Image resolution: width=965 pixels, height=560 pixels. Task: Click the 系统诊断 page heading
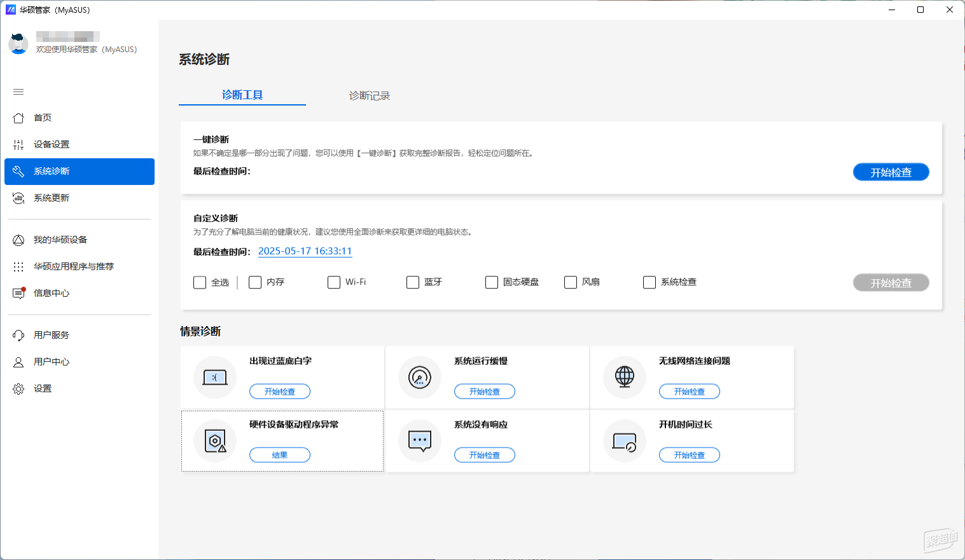204,59
